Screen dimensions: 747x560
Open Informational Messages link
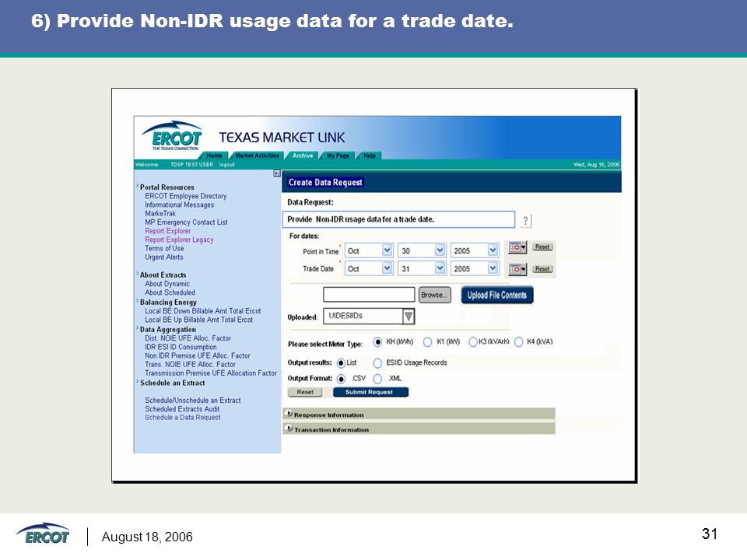(180, 205)
